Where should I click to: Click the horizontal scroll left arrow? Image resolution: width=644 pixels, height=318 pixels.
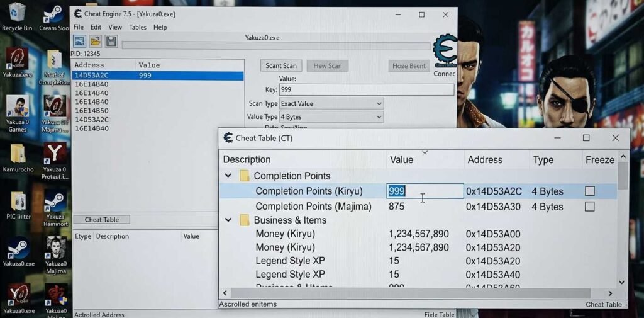225,293
